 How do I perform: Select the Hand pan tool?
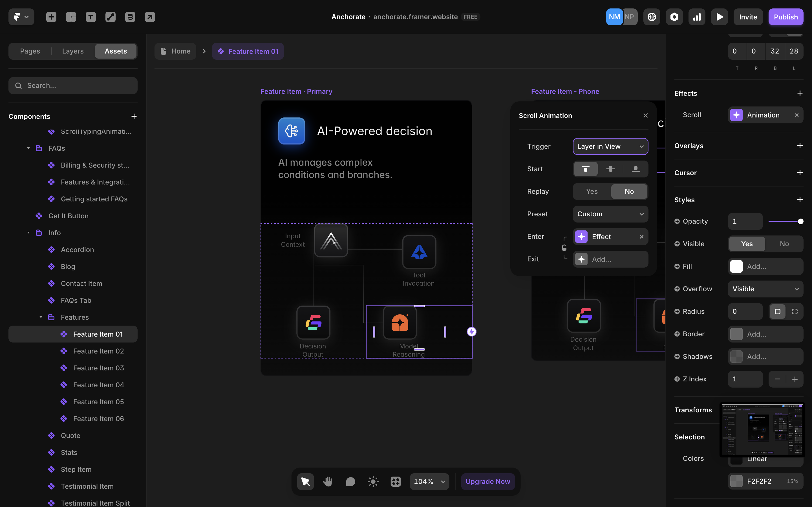(328, 482)
